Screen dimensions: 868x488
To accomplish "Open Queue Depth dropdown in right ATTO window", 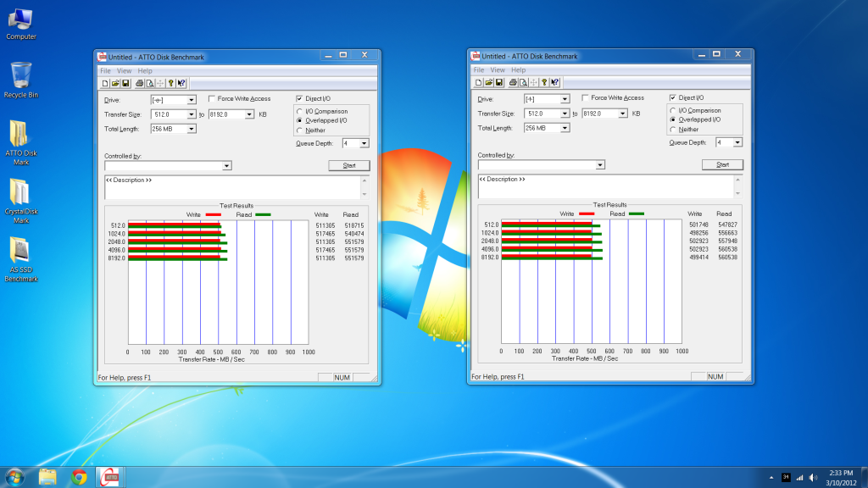I will [x=737, y=142].
